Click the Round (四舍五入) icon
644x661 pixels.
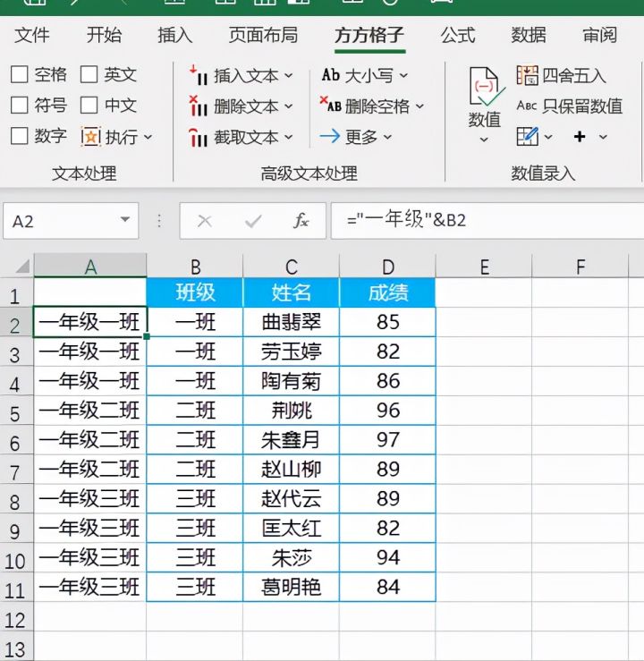tap(527, 75)
